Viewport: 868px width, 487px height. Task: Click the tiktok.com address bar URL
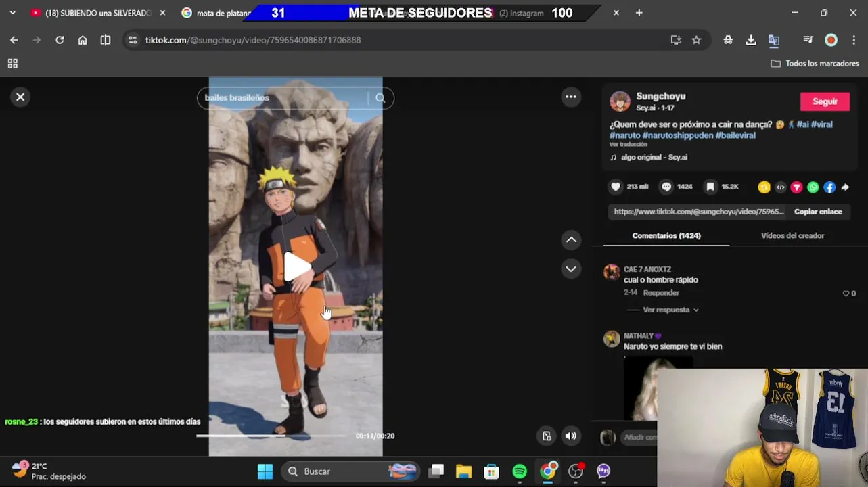point(253,40)
